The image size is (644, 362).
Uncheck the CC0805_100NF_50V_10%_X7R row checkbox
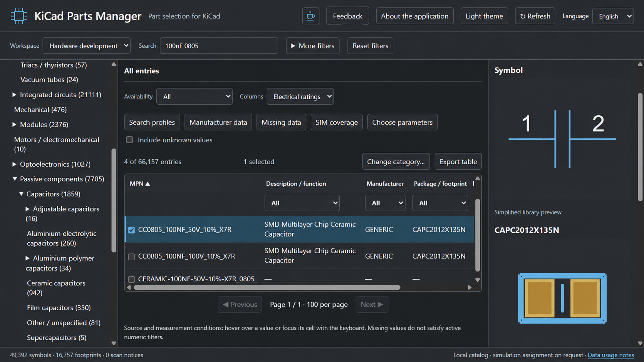pyautogui.click(x=131, y=230)
